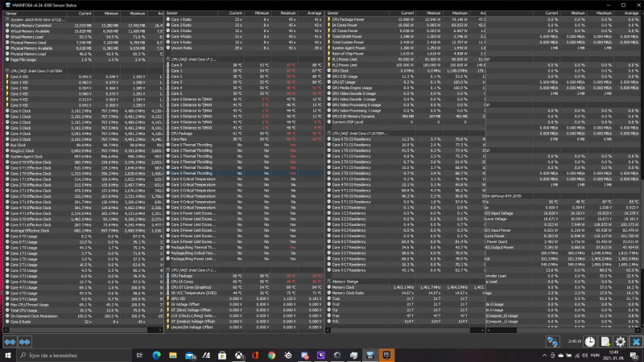Viewport: 644px width, 362px height.
Task: Click the lightning icon next to PL1 Power Limit
Action: click(x=329, y=59)
